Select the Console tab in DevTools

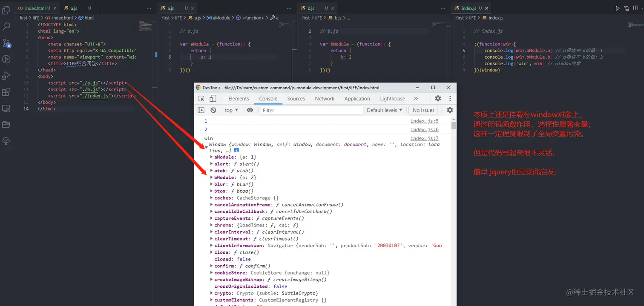tap(268, 98)
